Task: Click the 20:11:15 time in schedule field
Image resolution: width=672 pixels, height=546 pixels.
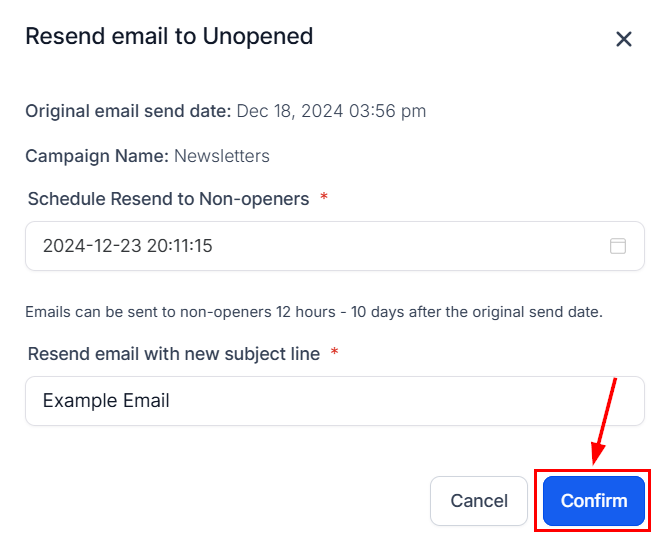Action: [179, 246]
